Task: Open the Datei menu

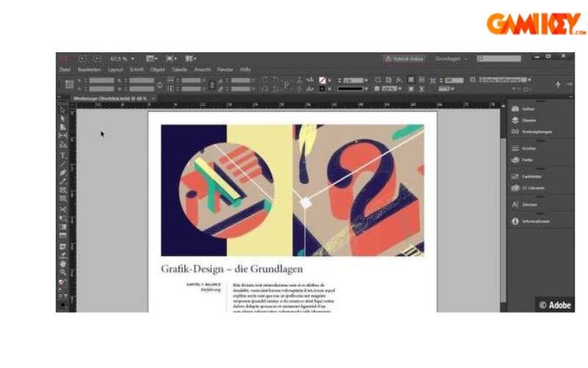Action: coord(65,69)
